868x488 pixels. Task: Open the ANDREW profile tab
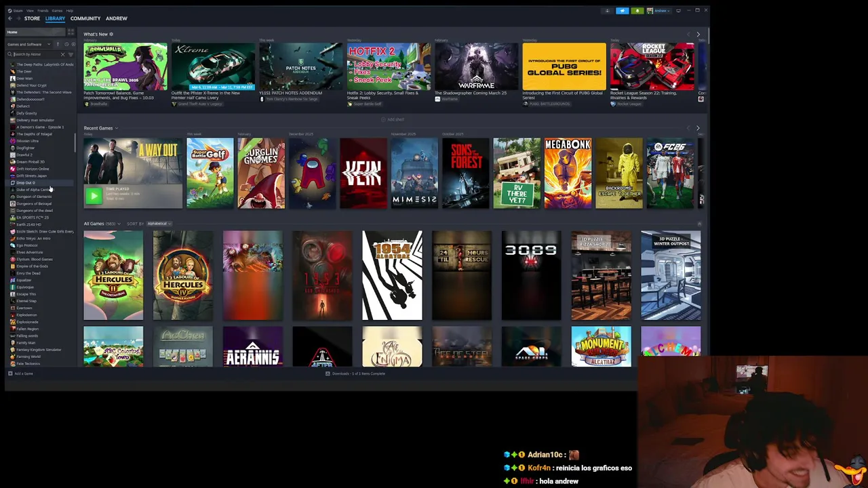(x=117, y=18)
